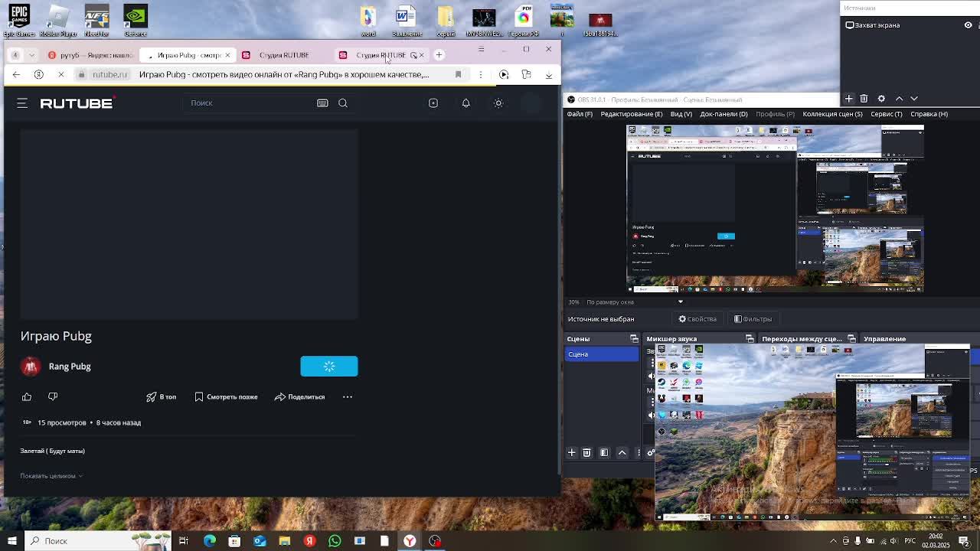Move source down in sources dock
The width and height of the screenshot is (980, 551).
pos(914,99)
